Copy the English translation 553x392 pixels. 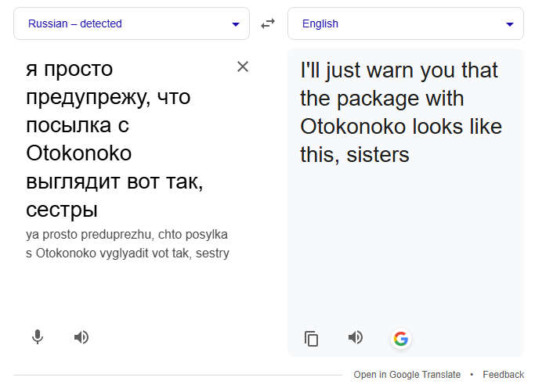[312, 338]
